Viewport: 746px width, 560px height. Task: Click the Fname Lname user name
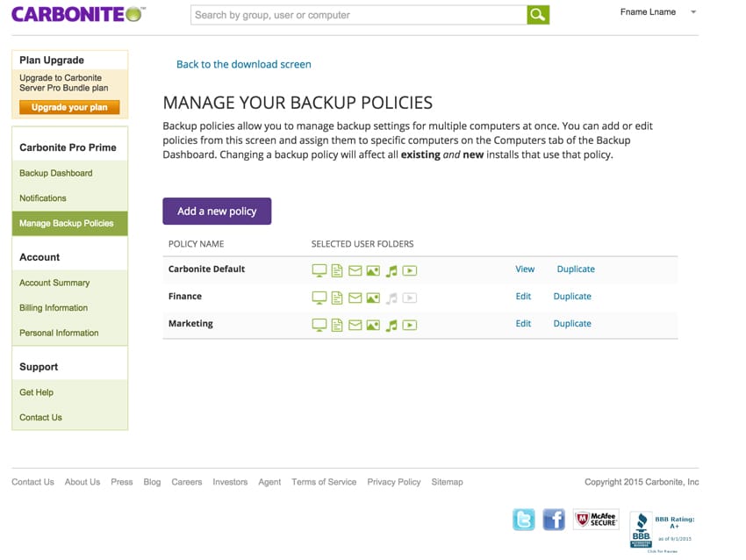point(648,12)
